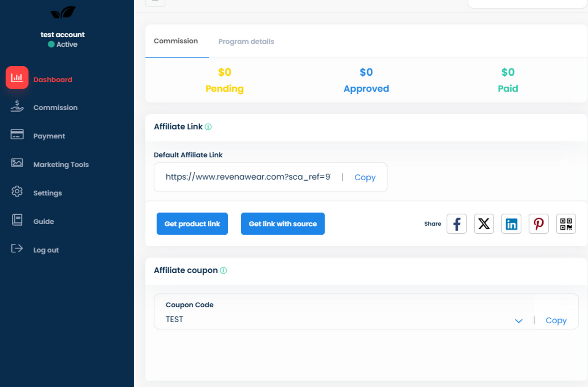Expand the Coupon Code dropdown chevron
This screenshot has height=387, width=588.
coord(518,321)
